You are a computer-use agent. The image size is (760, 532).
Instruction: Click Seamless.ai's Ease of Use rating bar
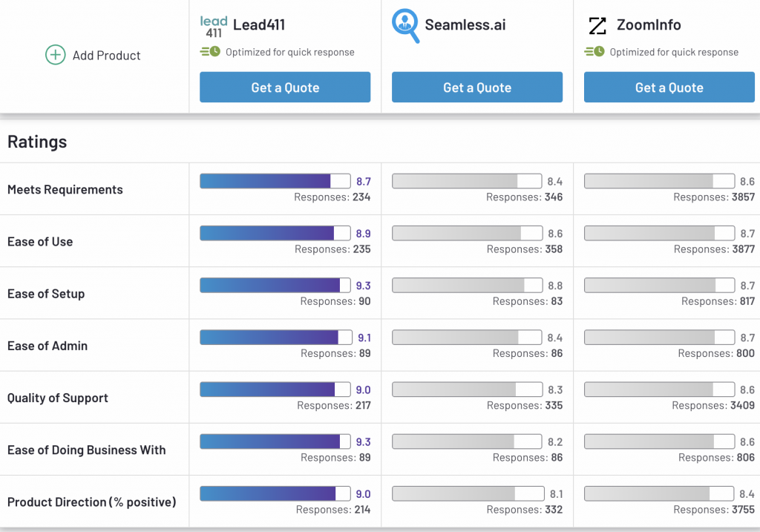[467, 233]
